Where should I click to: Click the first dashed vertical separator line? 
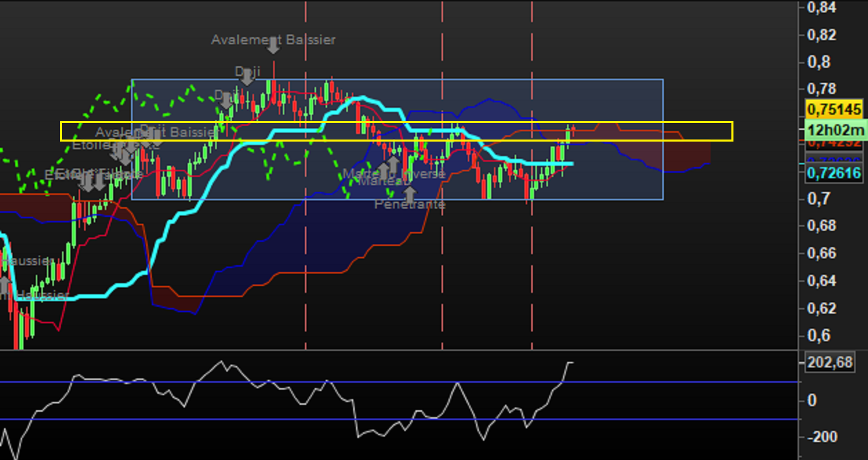[305, 276]
